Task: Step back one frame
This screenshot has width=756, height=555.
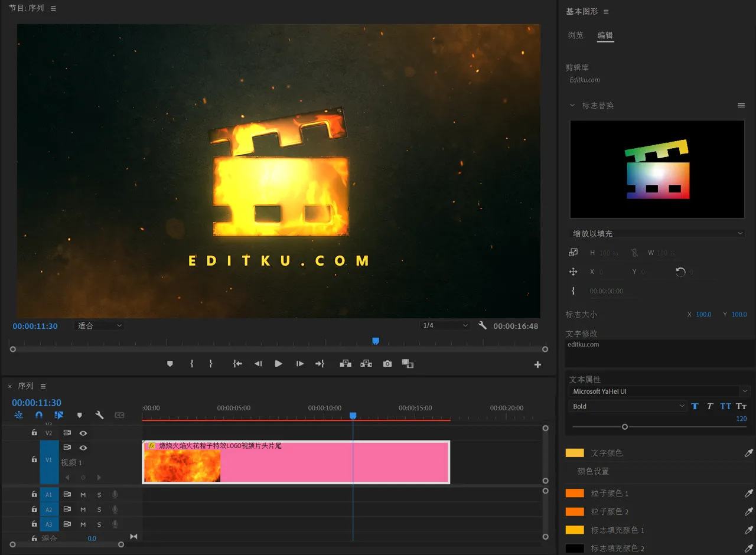Action: [x=258, y=364]
